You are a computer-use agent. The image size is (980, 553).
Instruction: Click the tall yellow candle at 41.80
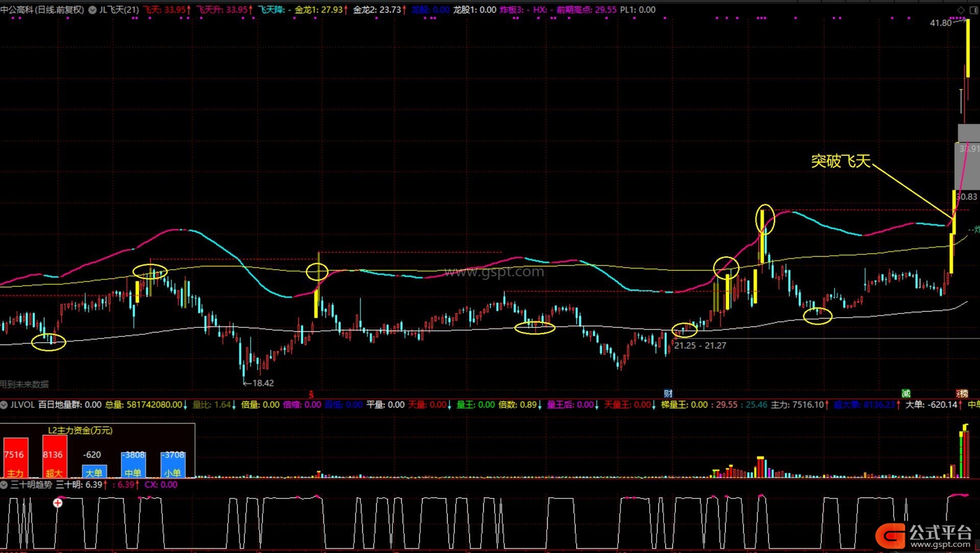[967, 49]
